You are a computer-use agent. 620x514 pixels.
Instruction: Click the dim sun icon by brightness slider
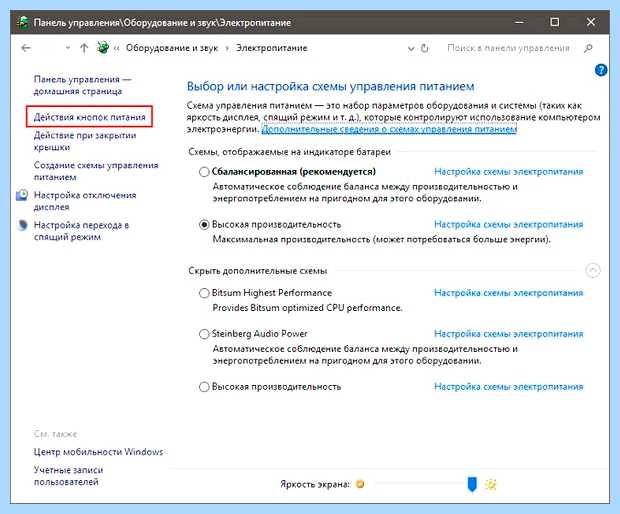[x=360, y=484]
